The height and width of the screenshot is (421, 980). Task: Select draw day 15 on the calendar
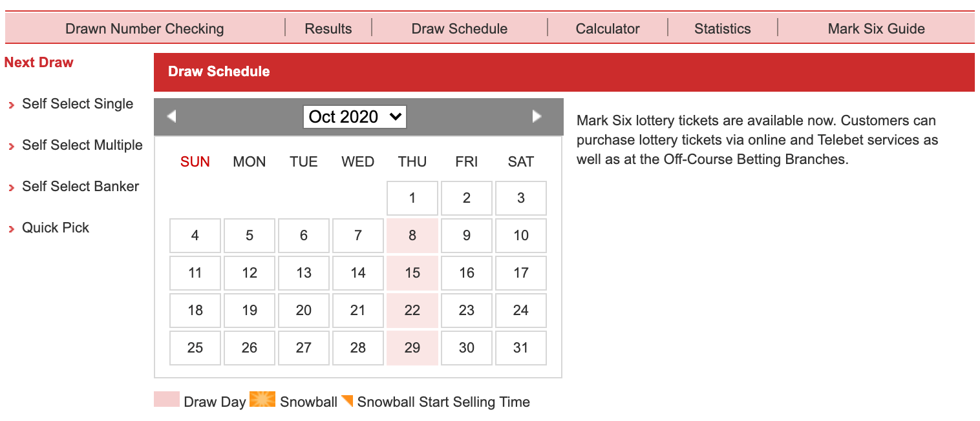[412, 273]
